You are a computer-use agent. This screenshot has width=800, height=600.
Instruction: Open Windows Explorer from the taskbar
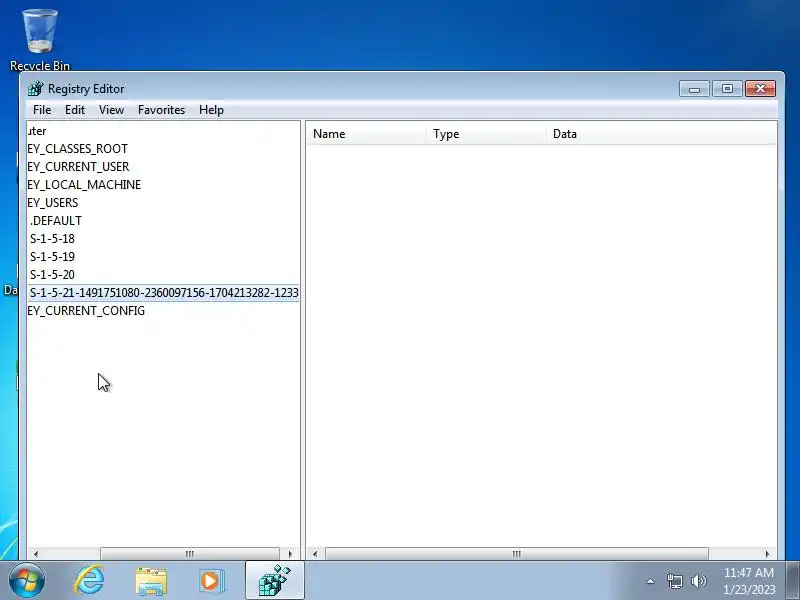[151, 581]
